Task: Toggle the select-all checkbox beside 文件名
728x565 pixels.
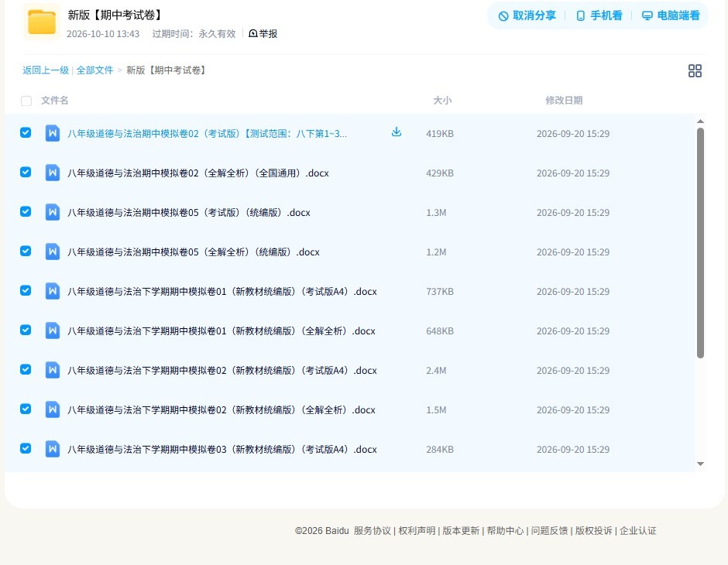Action: (x=26, y=101)
